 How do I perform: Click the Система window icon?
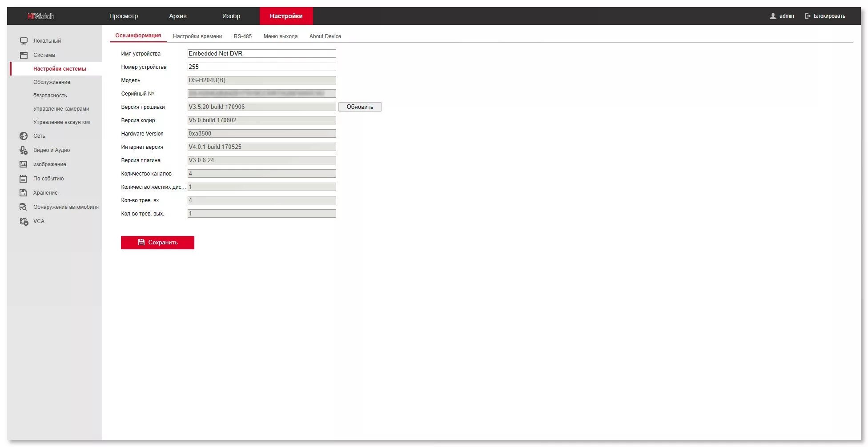pos(24,55)
